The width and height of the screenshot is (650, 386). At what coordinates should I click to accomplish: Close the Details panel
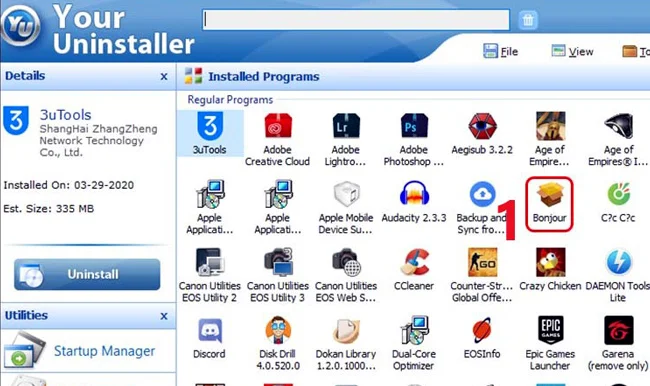(x=164, y=76)
